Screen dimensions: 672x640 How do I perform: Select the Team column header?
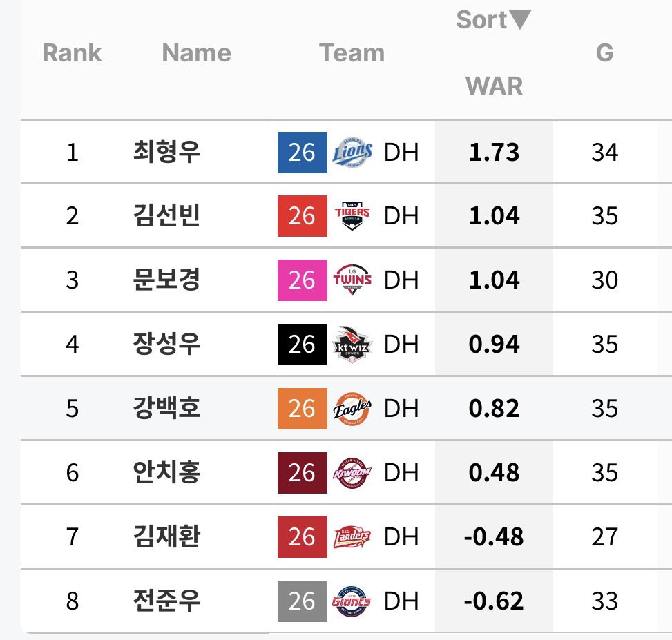click(352, 52)
